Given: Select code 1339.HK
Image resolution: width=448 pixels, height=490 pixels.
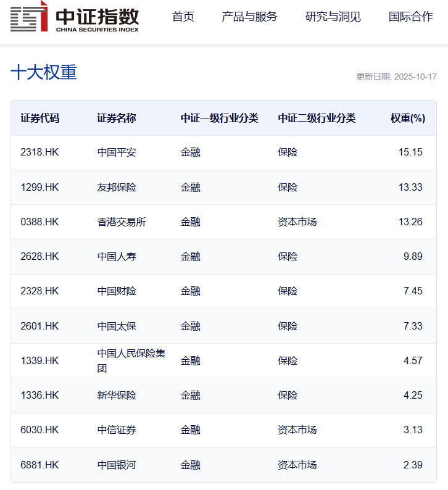Looking at the screenshot, I should 39,360.
